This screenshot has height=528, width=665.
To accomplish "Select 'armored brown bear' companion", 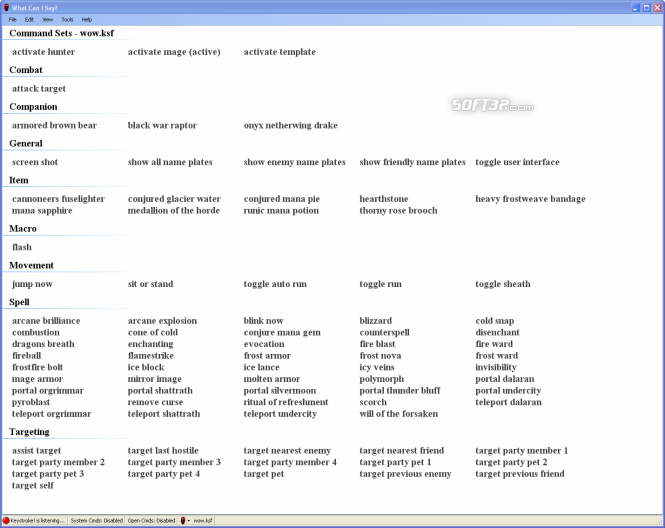I will point(54,125).
